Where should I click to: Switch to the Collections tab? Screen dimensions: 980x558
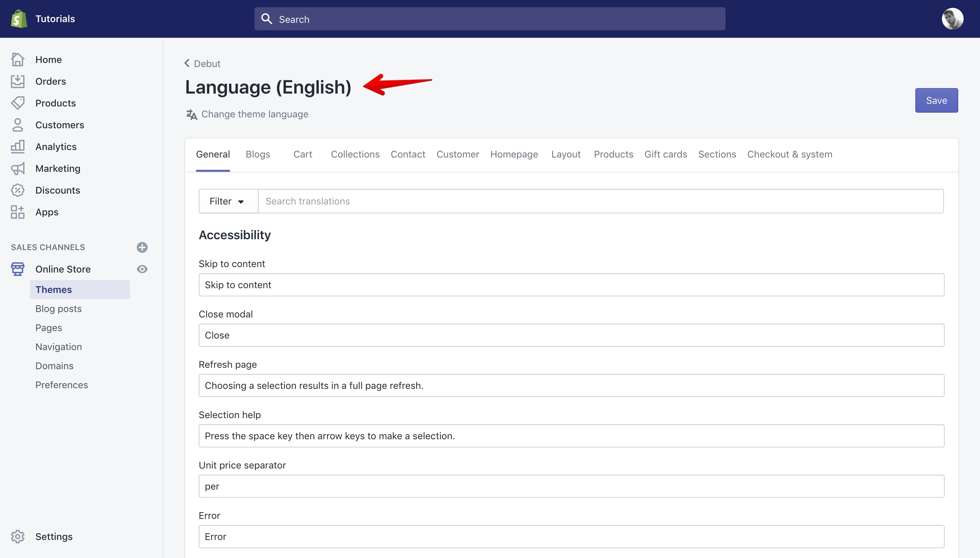pyautogui.click(x=355, y=154)
